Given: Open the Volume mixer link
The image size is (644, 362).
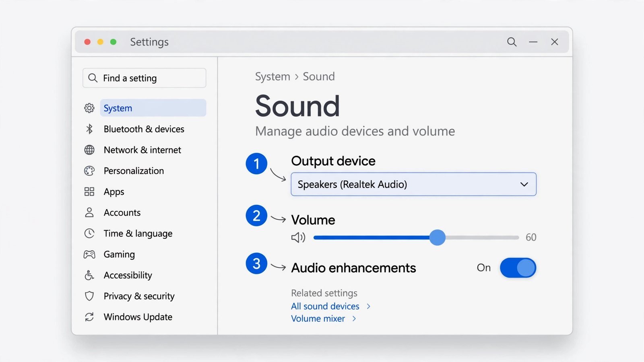Looking at the screenshot, I should click(318, 319).
